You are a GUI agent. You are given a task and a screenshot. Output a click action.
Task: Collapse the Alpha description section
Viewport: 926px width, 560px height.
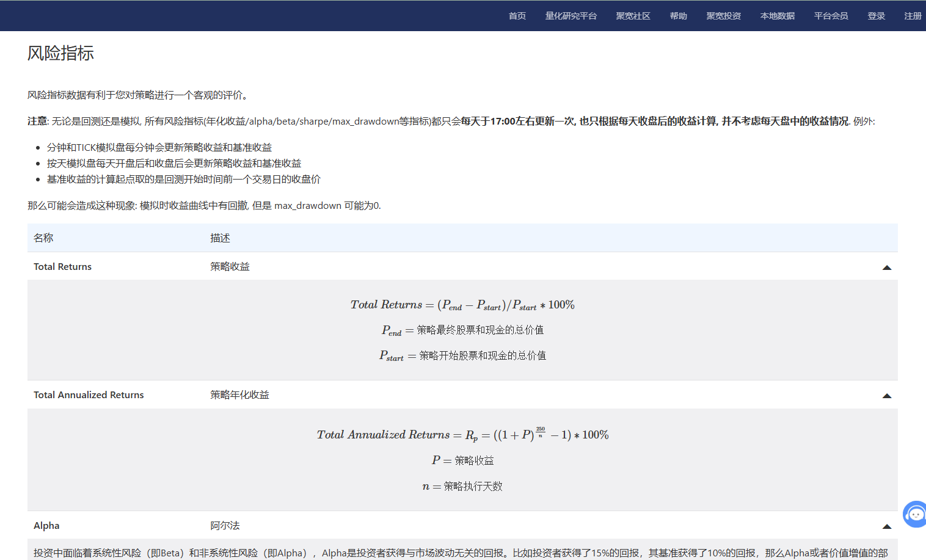pyautogui.click(x=886, y=526)
